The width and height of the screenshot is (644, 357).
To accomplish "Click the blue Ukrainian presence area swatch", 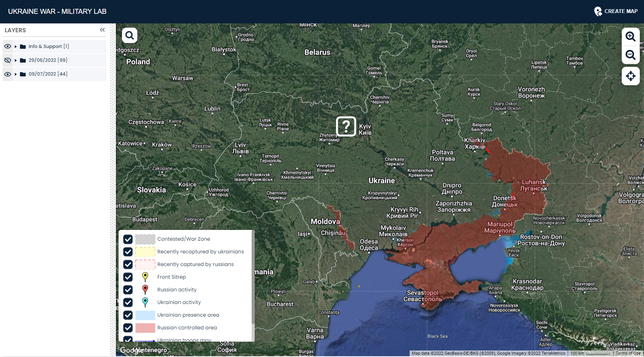I will pyautogui.click(x=145, y=315).
